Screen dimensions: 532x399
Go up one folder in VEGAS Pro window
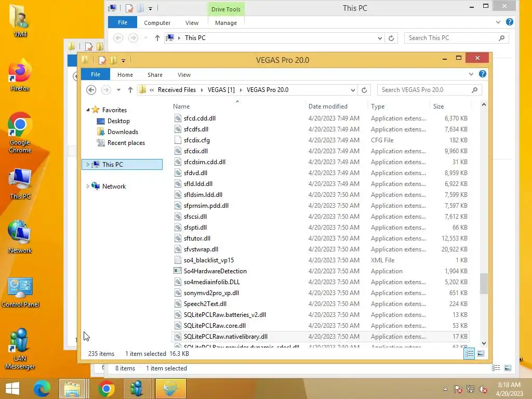130,90
